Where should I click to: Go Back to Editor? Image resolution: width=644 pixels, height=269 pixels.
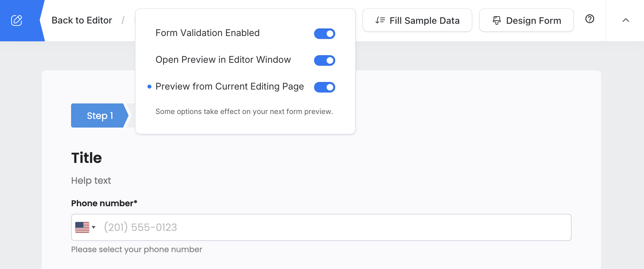(82, 20)
